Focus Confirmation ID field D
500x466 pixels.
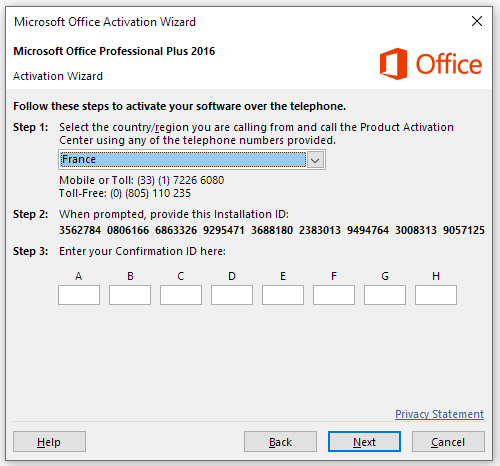[x=232, y=295]
